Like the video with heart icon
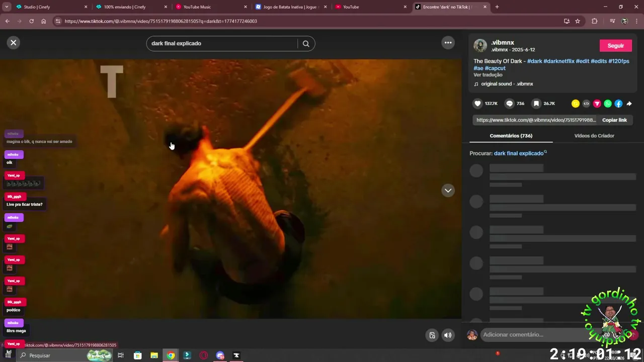Screen dimensions: 644x362 [477, 104]
